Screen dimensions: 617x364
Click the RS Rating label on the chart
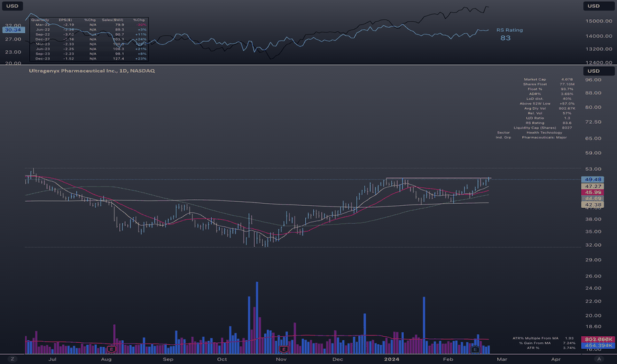tap(510, 30)
